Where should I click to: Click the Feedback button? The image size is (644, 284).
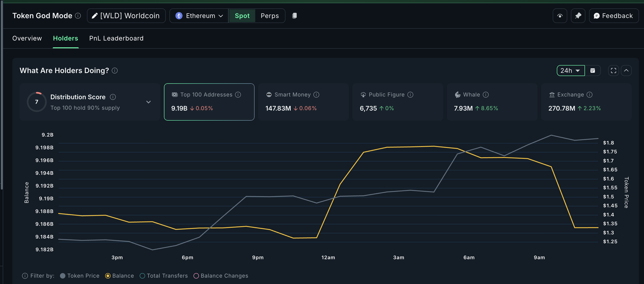(x=614, y=16)
